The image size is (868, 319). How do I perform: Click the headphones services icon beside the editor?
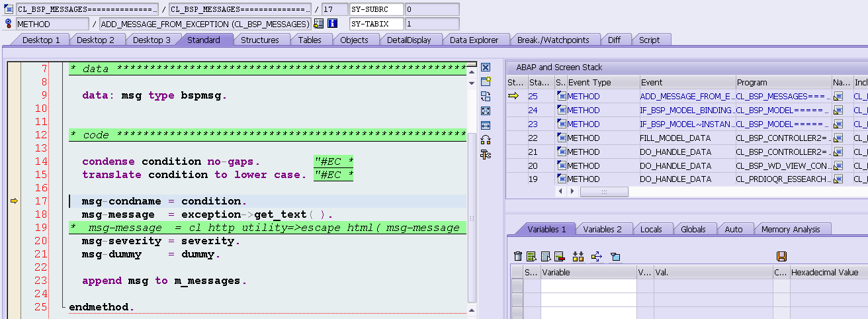[486, 140]
